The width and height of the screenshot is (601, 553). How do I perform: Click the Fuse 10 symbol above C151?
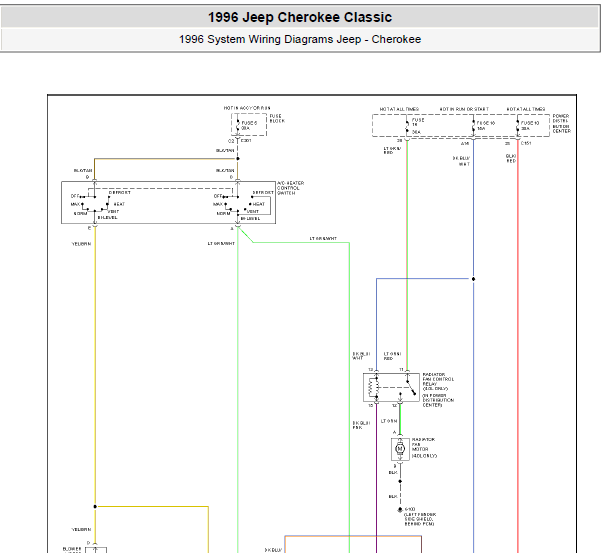pos(518,126)
